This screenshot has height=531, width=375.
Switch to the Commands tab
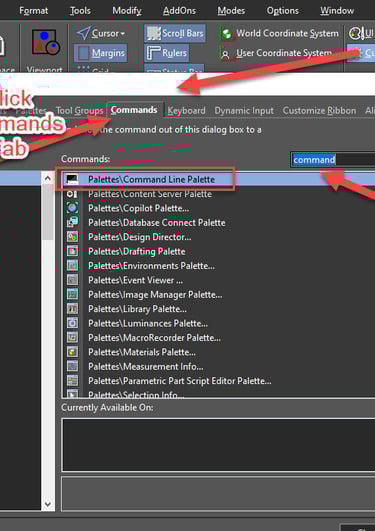coord(134,110)
